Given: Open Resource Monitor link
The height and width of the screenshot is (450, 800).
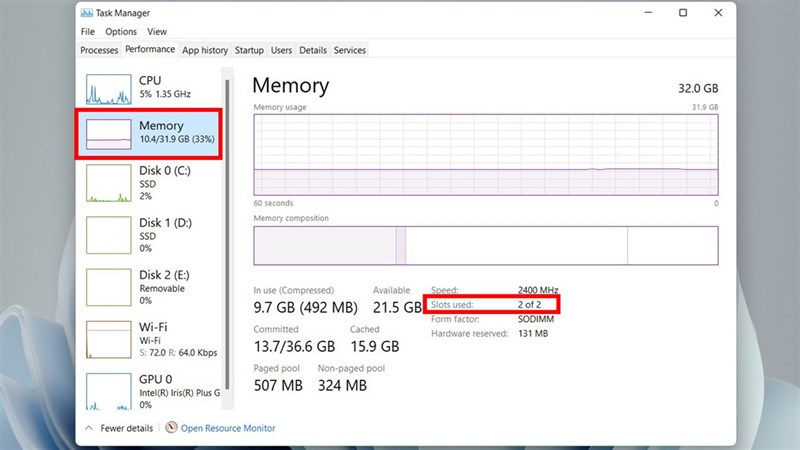Looking at the screenshot, I should (228, 428).
